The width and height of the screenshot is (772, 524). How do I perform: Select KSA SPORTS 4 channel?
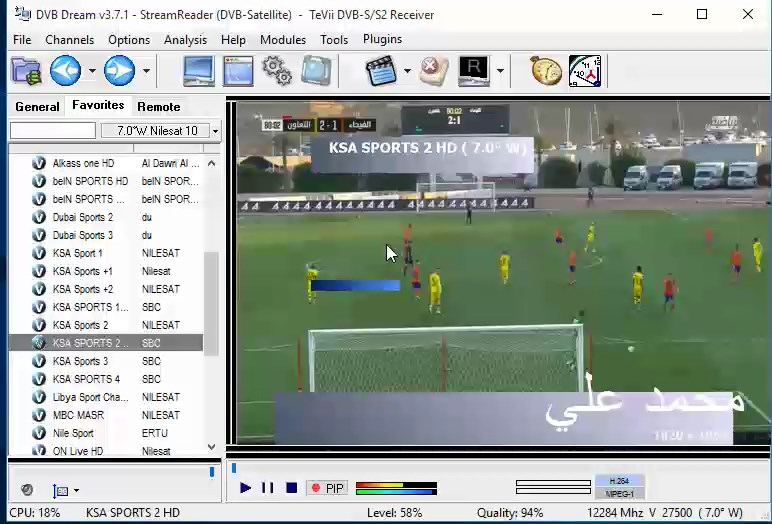[x=106, y=379]
